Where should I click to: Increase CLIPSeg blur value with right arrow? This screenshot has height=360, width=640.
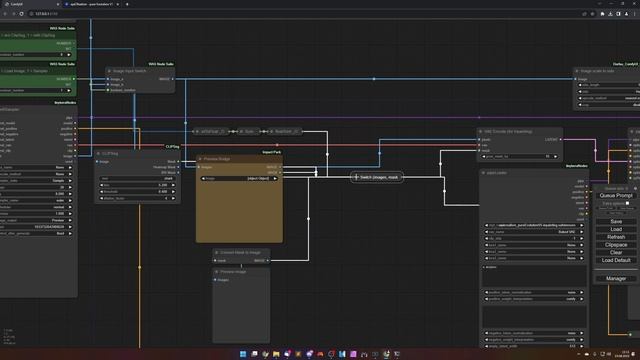click(173, 185)
